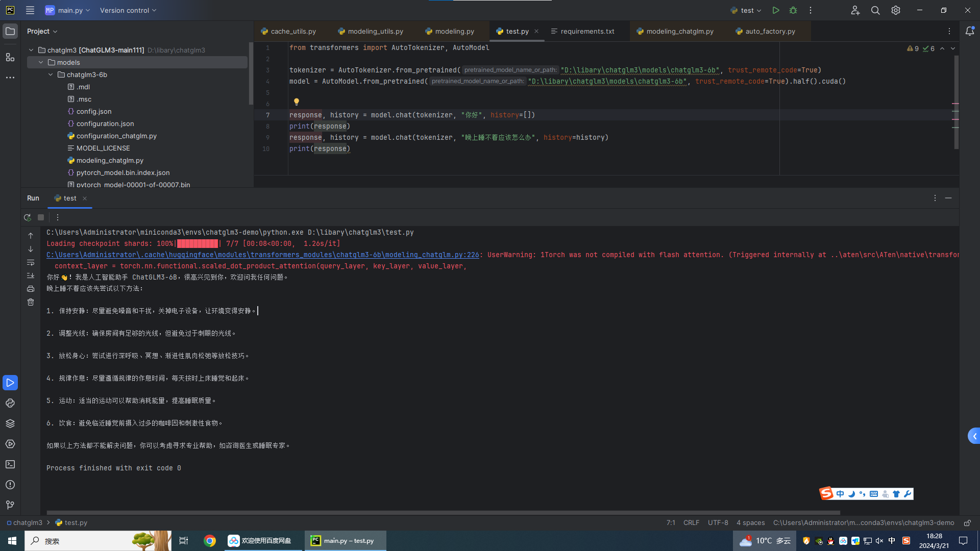The image size is (980, 551).
Task: Go to next highlighted error
Action: tap(953, 48)
